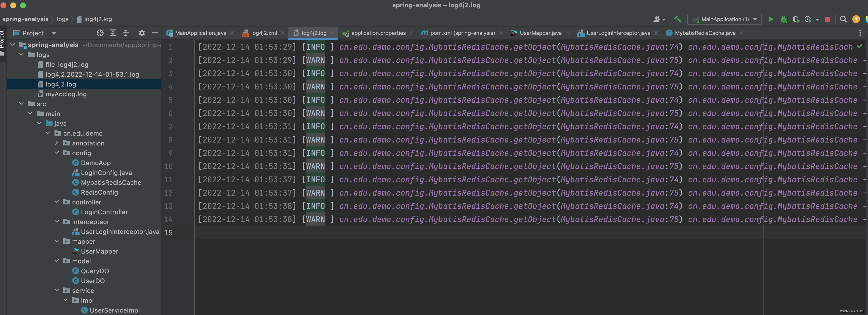The height and width of the screenshot is (315, 868).
Task: Click logs in the breadcrumb bar
Action: 62,19
